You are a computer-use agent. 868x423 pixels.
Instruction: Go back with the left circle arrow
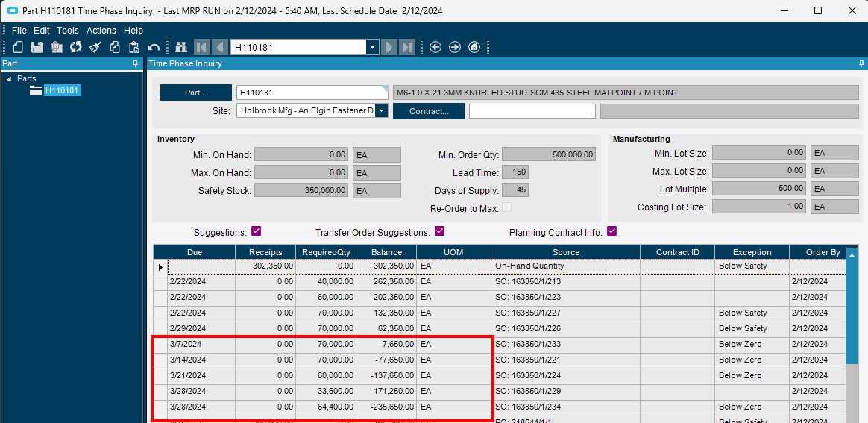pos(435,47)
